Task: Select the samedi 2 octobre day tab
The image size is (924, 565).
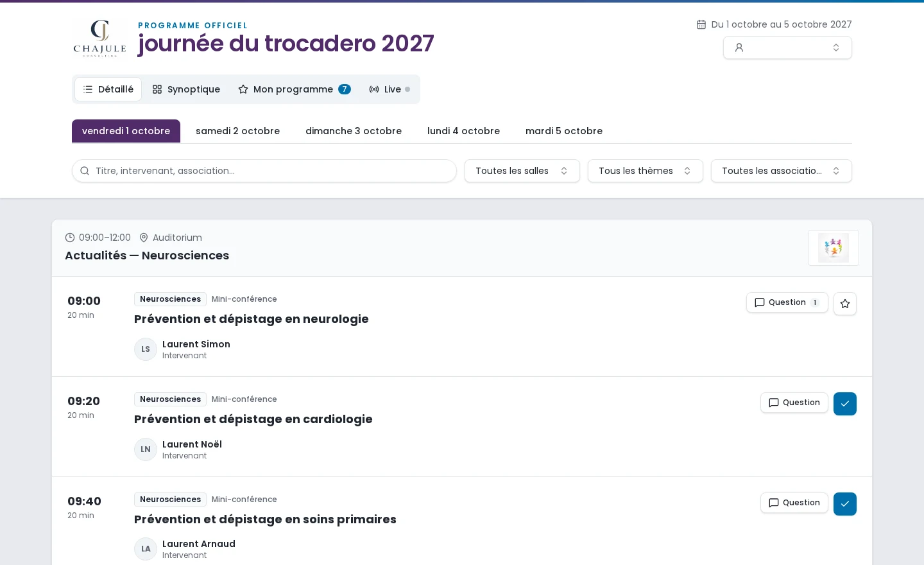Action: point(237,131)
